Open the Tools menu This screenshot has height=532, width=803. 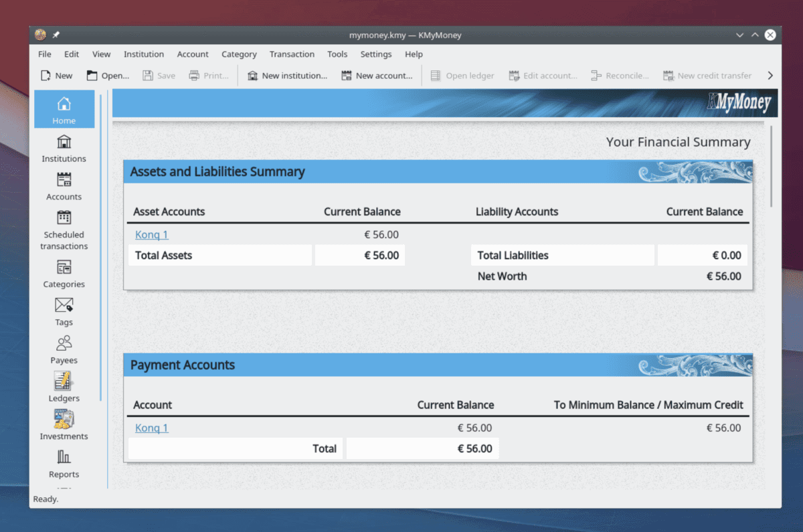(x=337, y=54)
